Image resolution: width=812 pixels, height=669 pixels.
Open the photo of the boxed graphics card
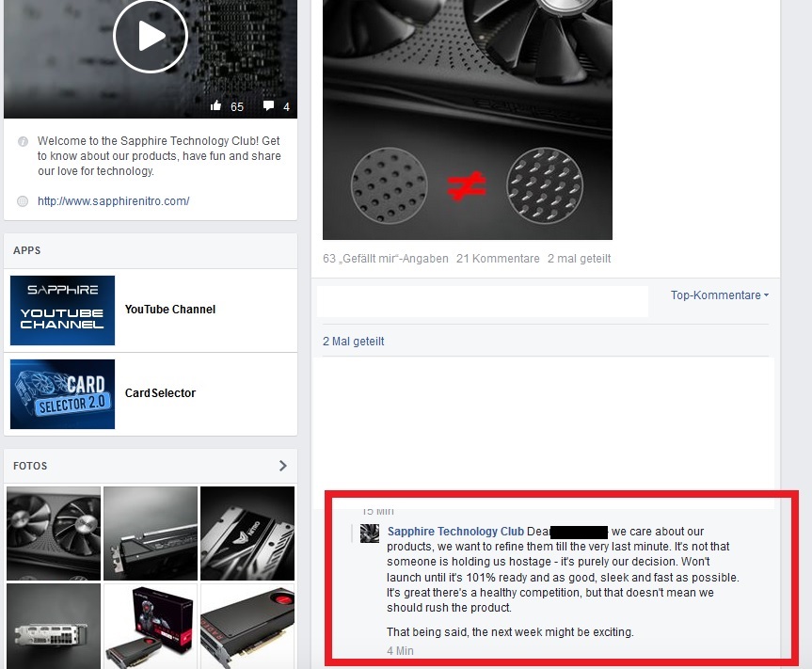(x=151, y=626)
